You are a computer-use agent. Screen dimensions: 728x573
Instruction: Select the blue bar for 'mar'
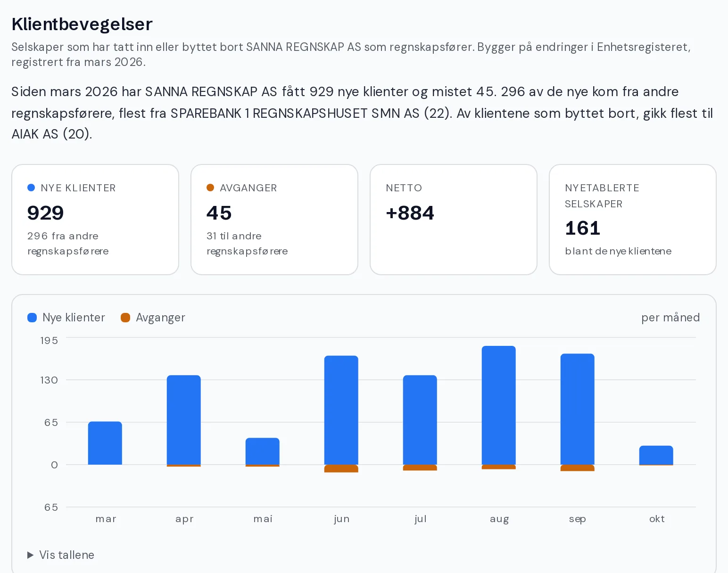pos(105,443)
